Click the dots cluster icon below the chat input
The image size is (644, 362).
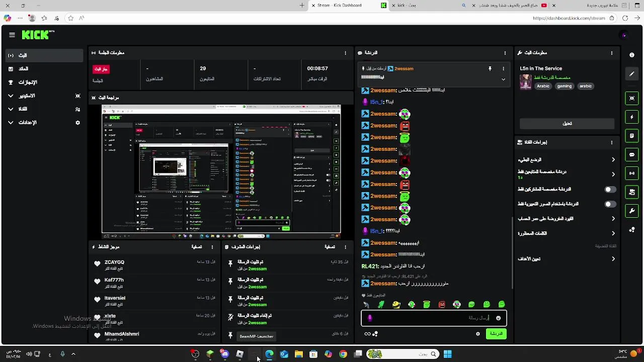point(375,334)
